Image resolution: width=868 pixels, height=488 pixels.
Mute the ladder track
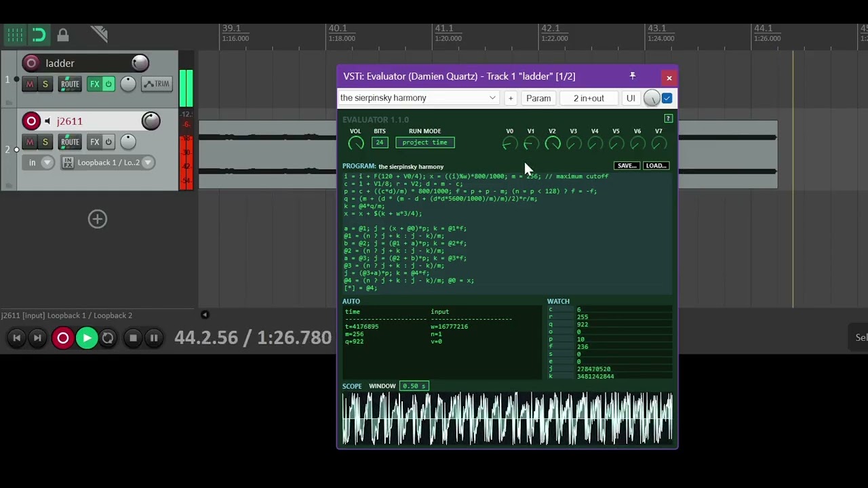(x=30, y=84)
